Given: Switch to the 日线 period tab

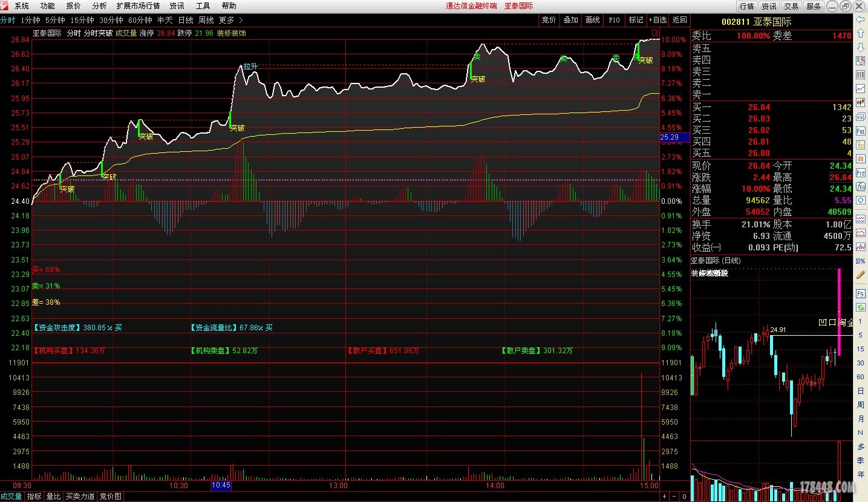Looking at the screenshot, I should pyautogui.click(x=185, y=20).
